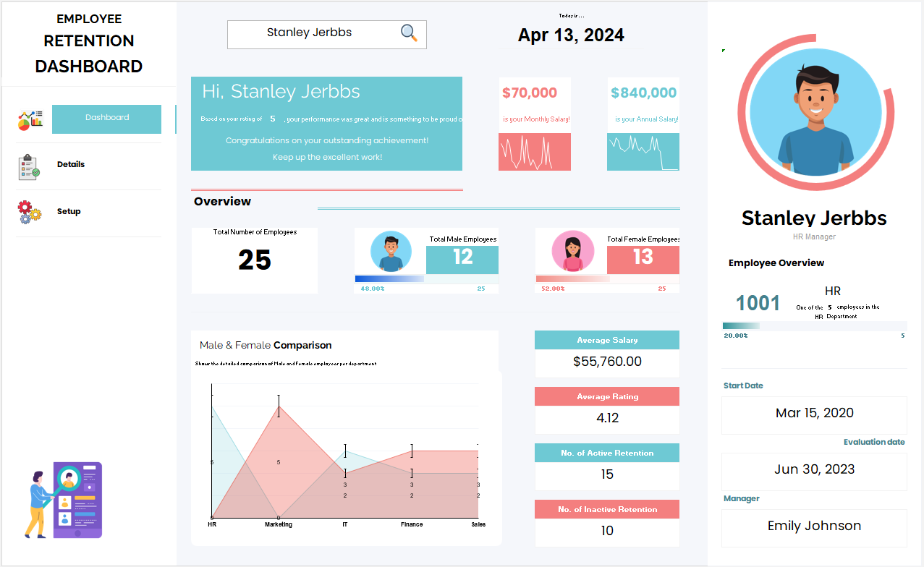The height and width of the screenshot is (567, 924).
Task: Click the female employee avatar icon
Action: coord(572,252)
